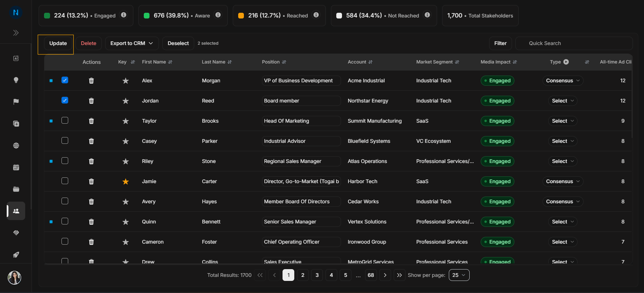Open the Export to CRM dropdown
644x293 pixels.
131,43
